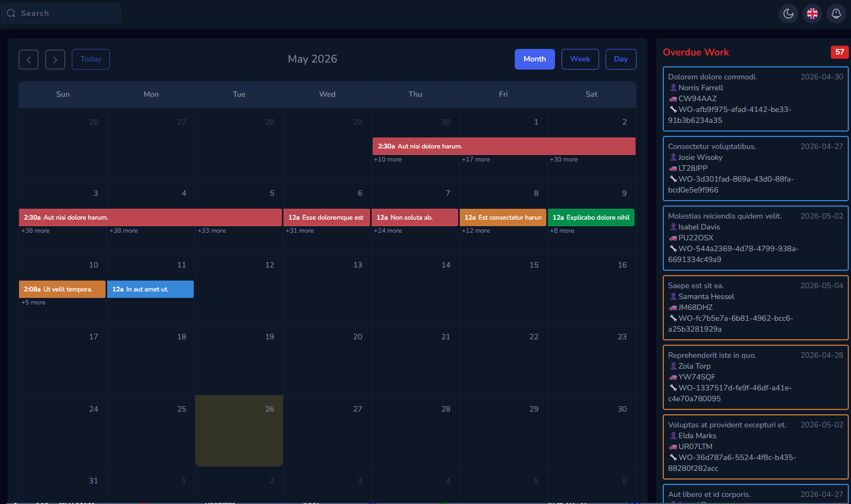
Task: Toggle dark mode with the moon icon
Action: coord(788,14)
